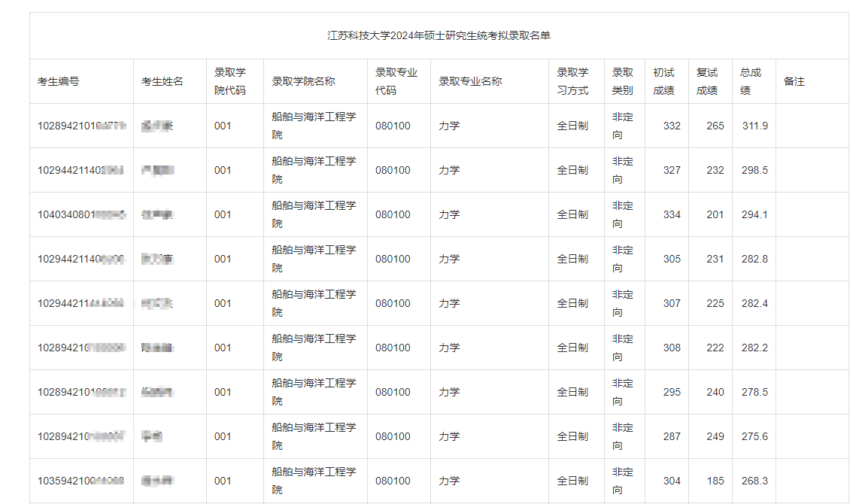This screenshot has width=853, height=504.
Task: Click the total score 275.6 cell
Action: 754,436
